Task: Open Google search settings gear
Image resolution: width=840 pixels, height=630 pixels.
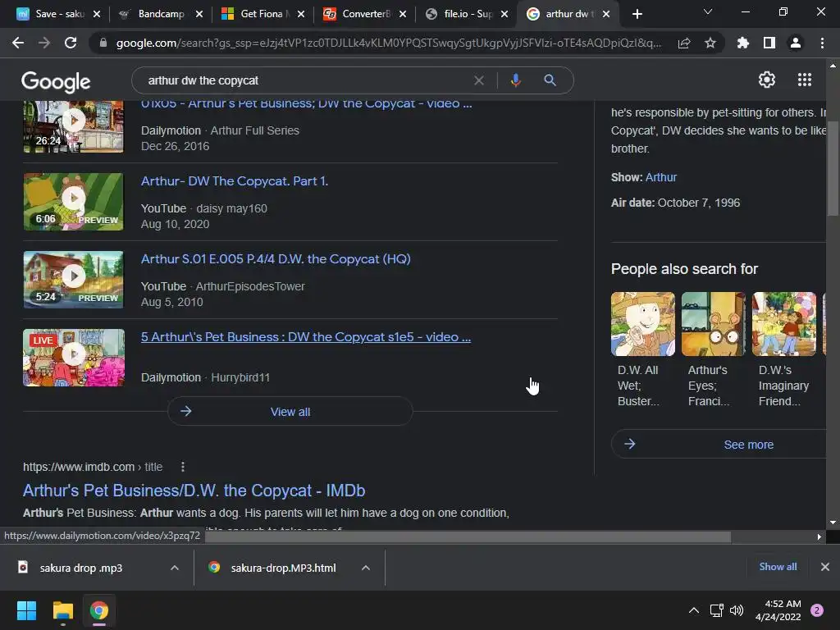Action: (767, 80)
